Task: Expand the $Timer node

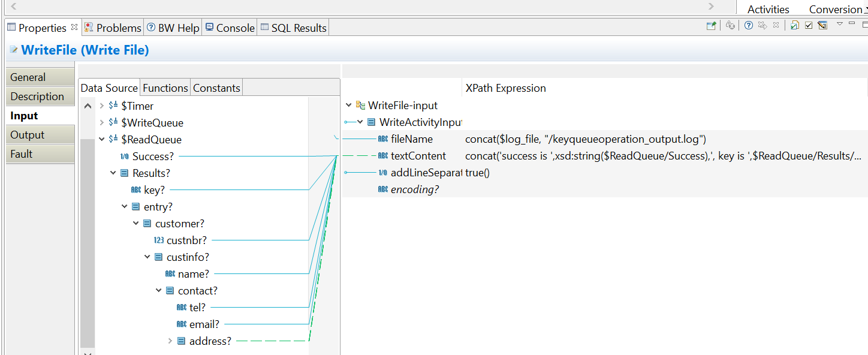Action: coord(102,106)
